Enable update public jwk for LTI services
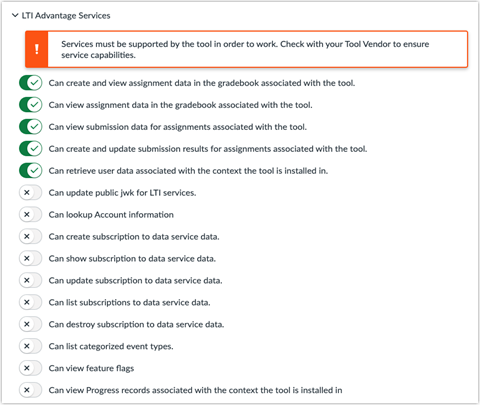Image resolution: width=481 pixels, height=406 pixels. [x=31, y=193]
